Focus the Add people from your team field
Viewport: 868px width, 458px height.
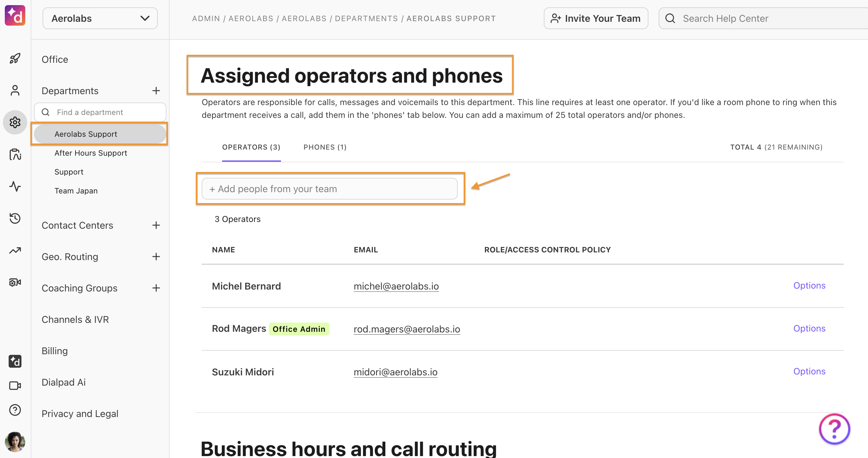[330, 189]
